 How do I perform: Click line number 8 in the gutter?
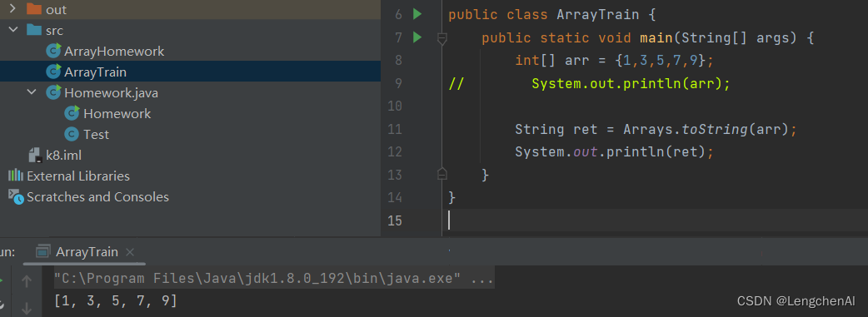coord(398,60)
